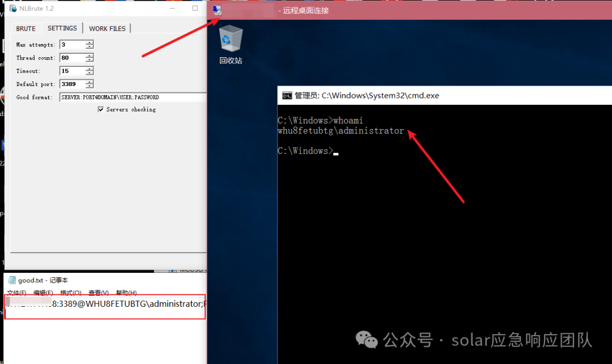612x364 pixels.
Task: Increase Thread count with the up spinner
Action: tap(90, 55)
